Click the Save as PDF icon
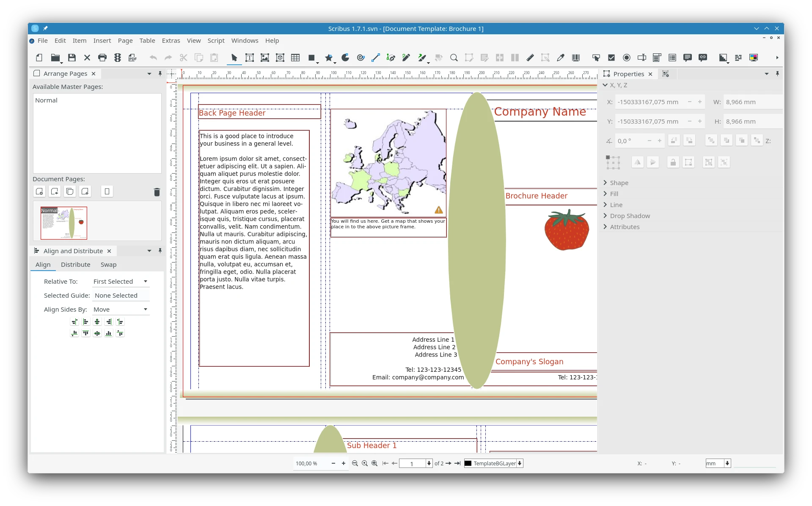Viewport: 812px width, 506px height. coord(133,58)
